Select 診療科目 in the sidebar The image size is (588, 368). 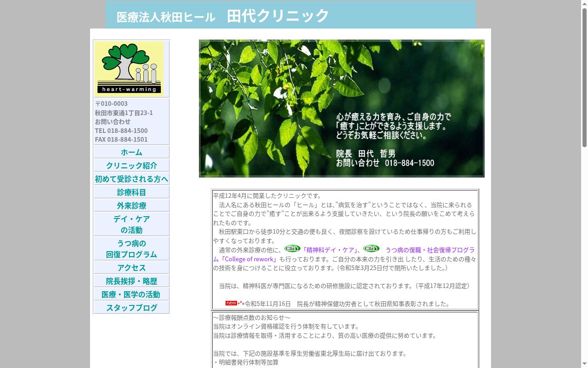tap(131, 192)
